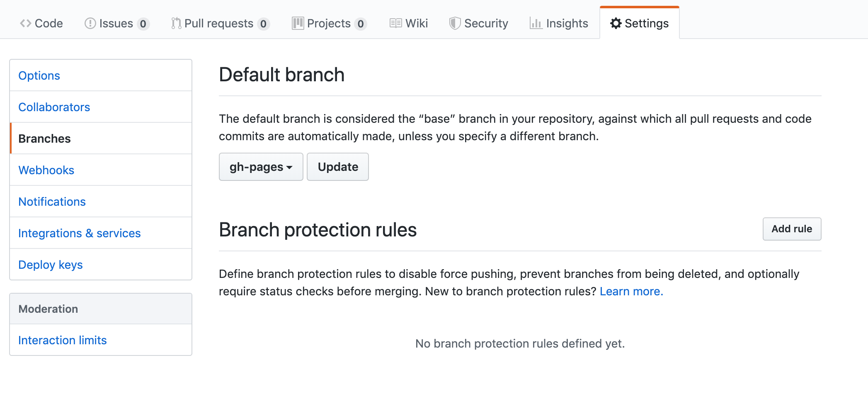Click the Insights graph icon

coord(536,24)
